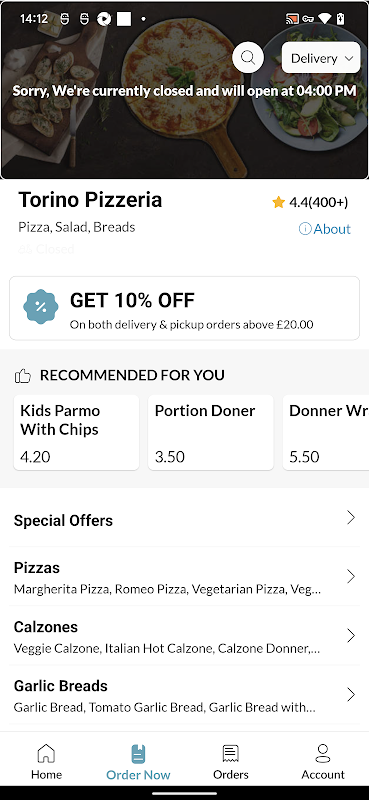Tap the About info icon
The image size is (369, 800).
tap(305, 229)
